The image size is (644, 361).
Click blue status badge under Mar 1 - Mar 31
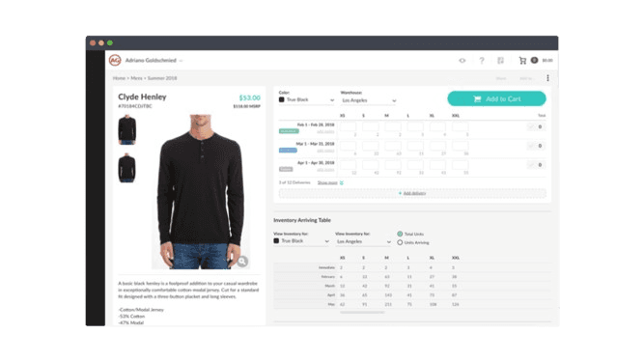288,151
